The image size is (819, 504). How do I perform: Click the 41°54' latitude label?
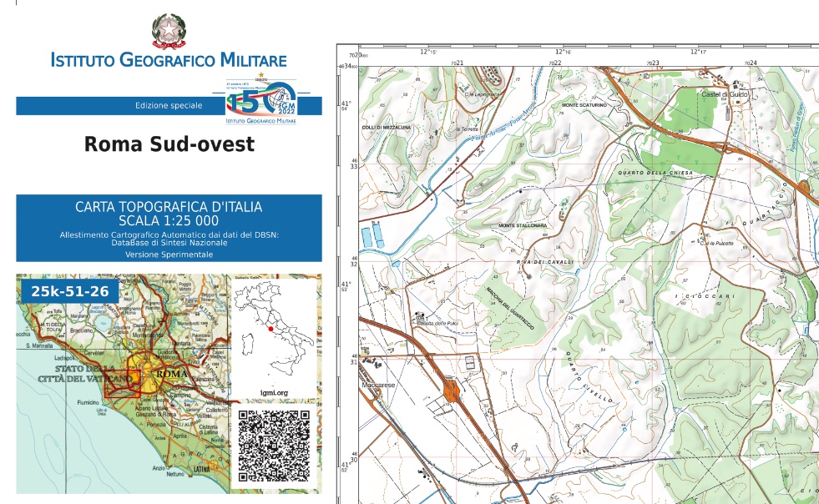pyautogui.click(x=346, y=105)
